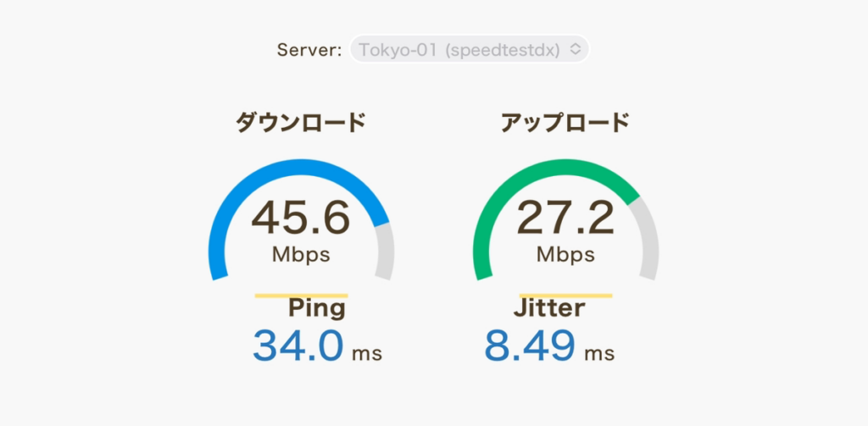Click grey unfilled part of upload gauge
868x426 pixels.
(647, 238)
